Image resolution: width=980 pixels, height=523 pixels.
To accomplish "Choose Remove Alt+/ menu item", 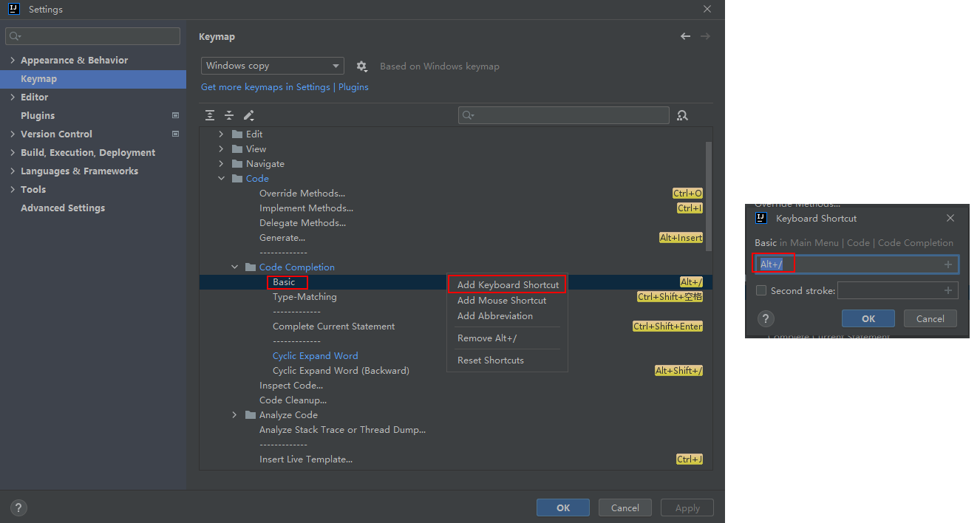I will (508, 338).
